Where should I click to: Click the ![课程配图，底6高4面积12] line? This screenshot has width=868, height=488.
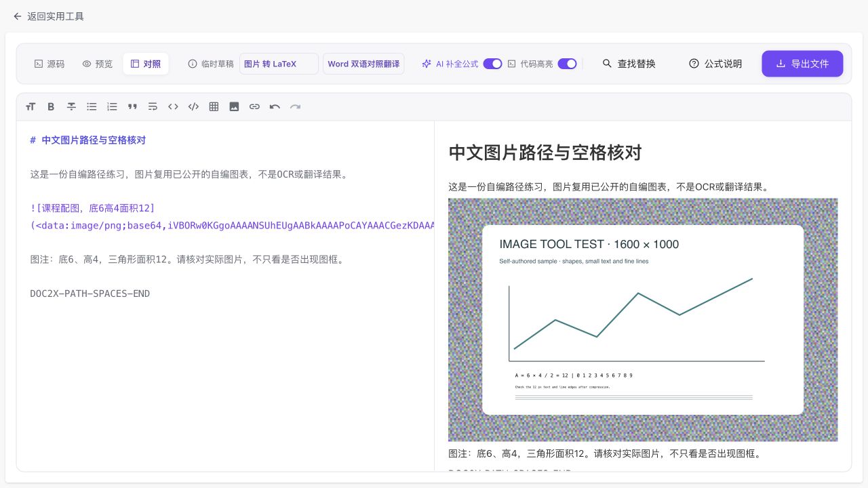[92, 208]
